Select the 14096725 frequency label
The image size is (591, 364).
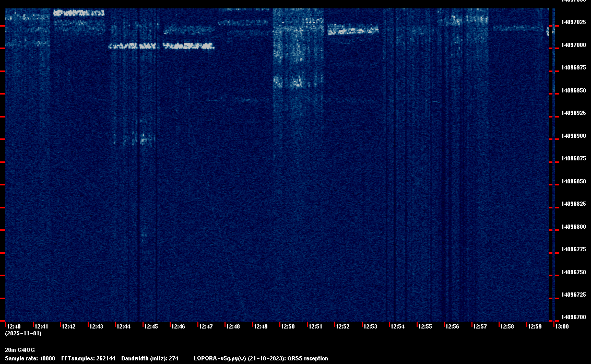pyautogui.click(x=574, y=295)
